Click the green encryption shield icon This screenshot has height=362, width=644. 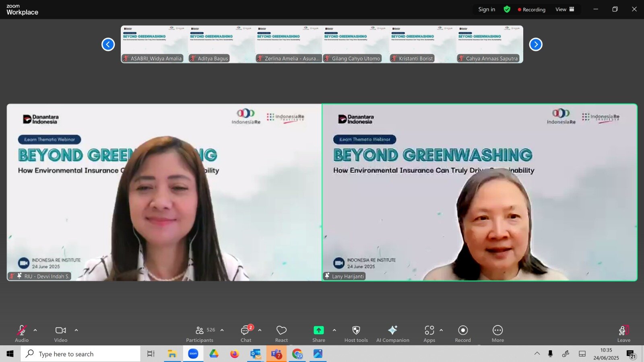click(x=507, y=9)
